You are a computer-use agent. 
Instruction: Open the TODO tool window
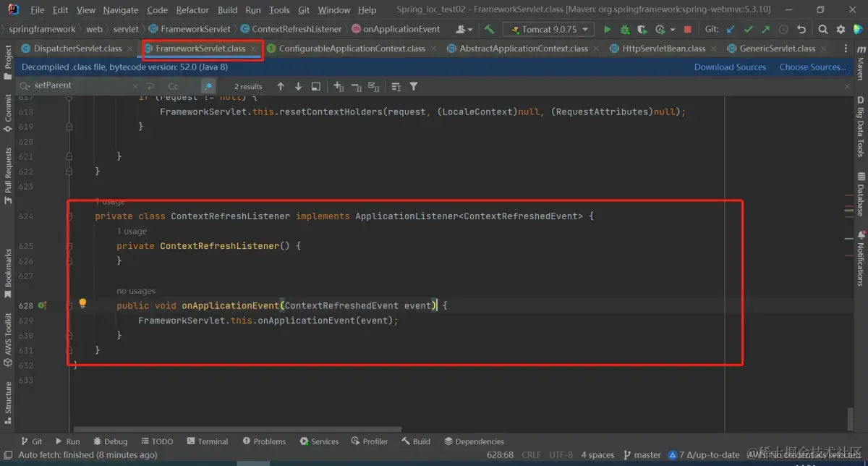(156, 441)
